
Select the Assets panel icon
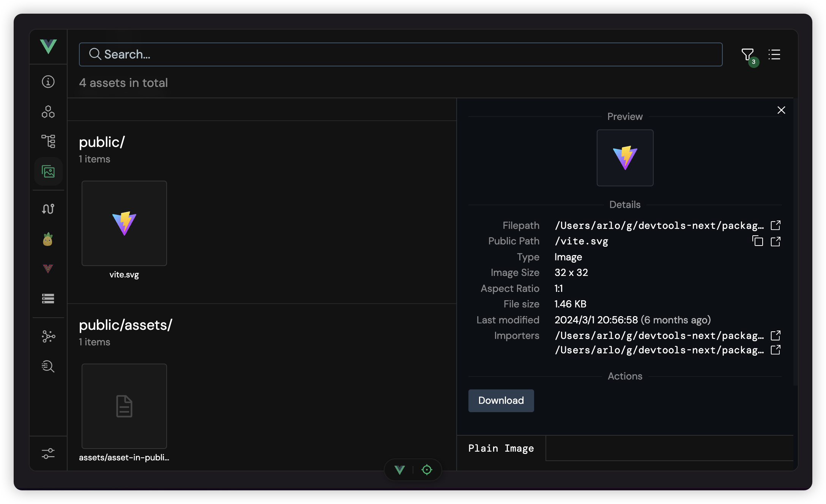(48, 172)
